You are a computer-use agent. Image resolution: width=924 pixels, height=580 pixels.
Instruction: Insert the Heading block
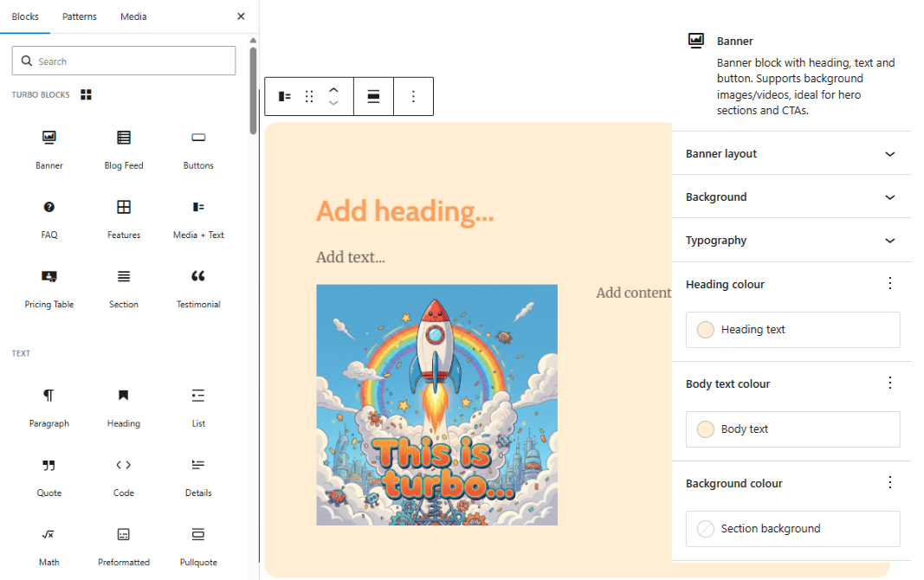pyautogui.click(x=124, y=408)
